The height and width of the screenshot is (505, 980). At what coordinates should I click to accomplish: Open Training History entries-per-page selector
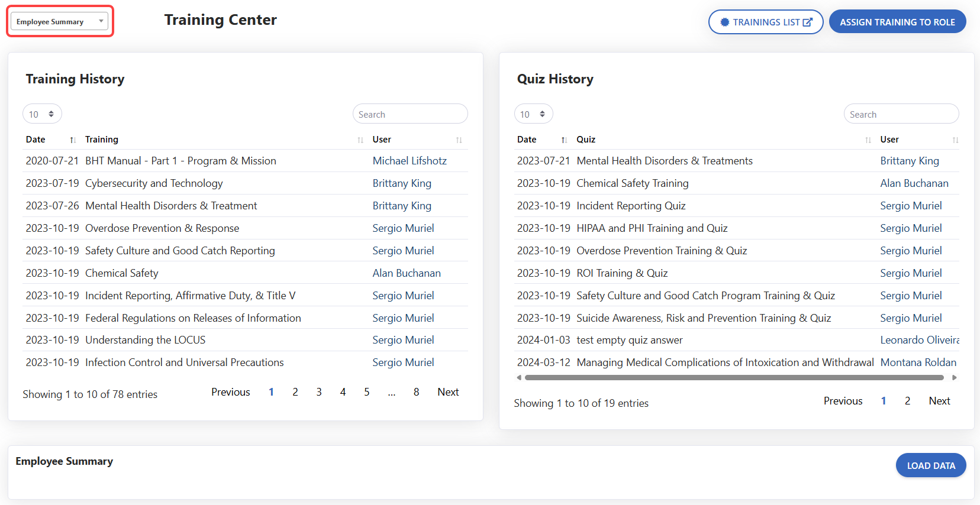click(x=42, y=114)
